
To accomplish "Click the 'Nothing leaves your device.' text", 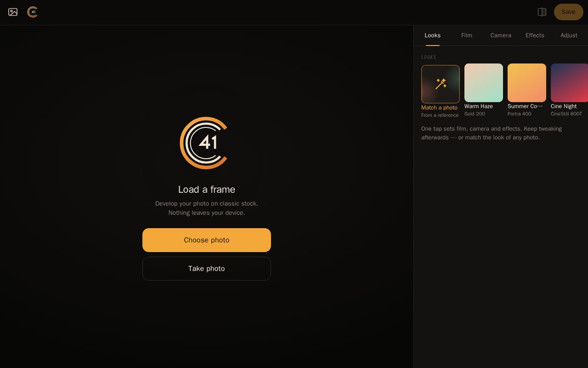I will (x=207, y=213).
